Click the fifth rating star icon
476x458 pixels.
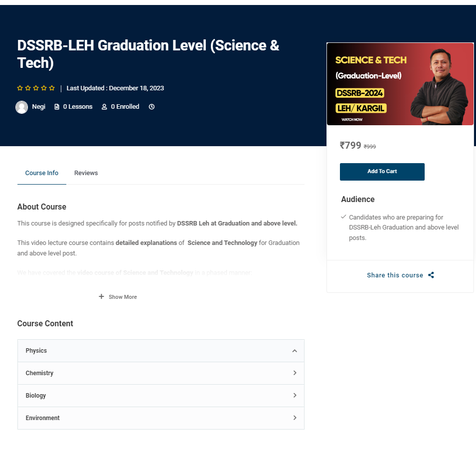52,88
